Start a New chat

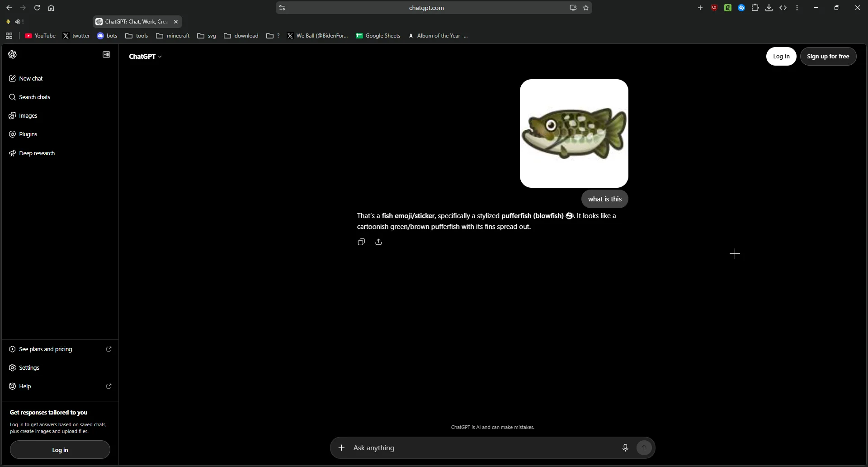[60, 78]
